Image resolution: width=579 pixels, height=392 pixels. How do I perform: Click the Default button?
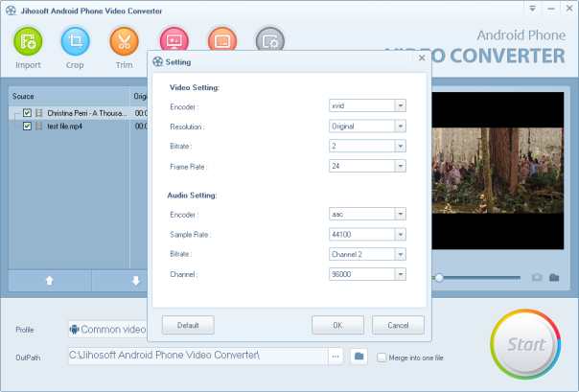[x=188, y=325]
